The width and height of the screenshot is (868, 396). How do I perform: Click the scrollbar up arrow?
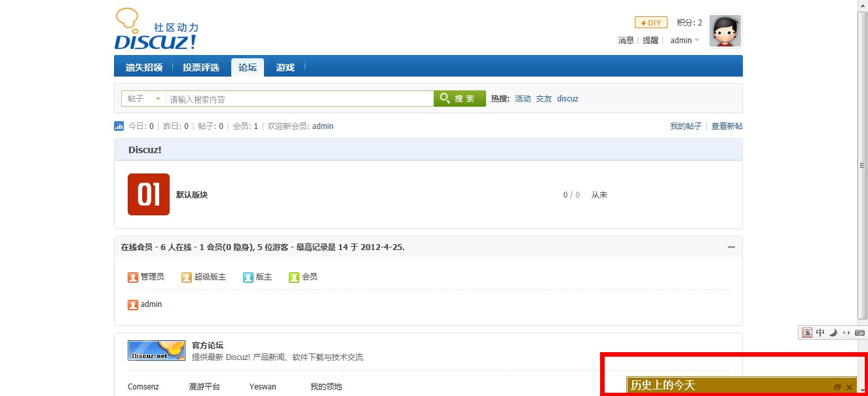862,5
